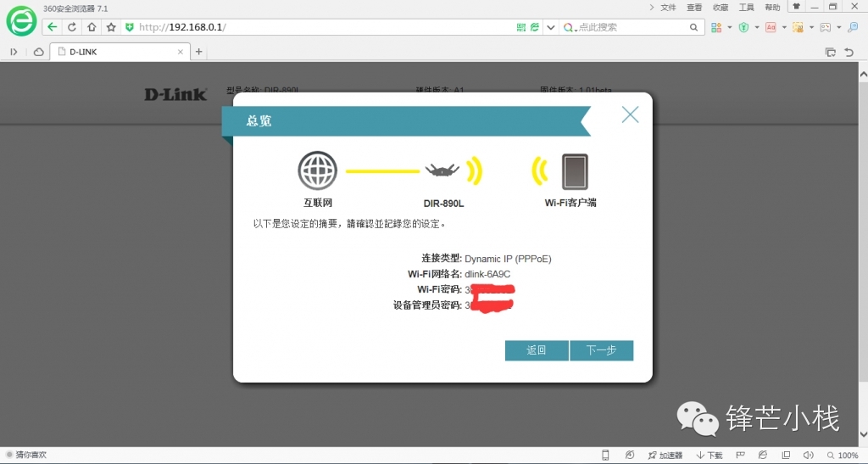Open the 收藏 menu
This screenshot has width=868, height=464.
(721, 7)
